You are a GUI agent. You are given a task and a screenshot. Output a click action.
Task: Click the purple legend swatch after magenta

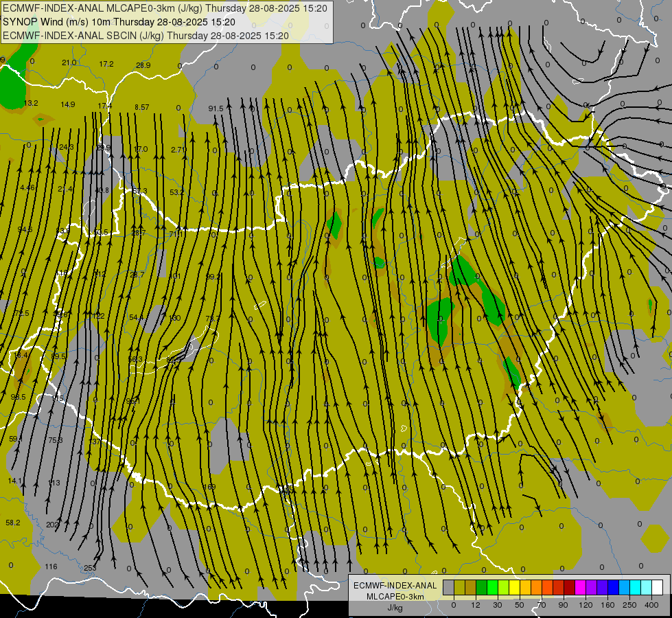point(592,587)
